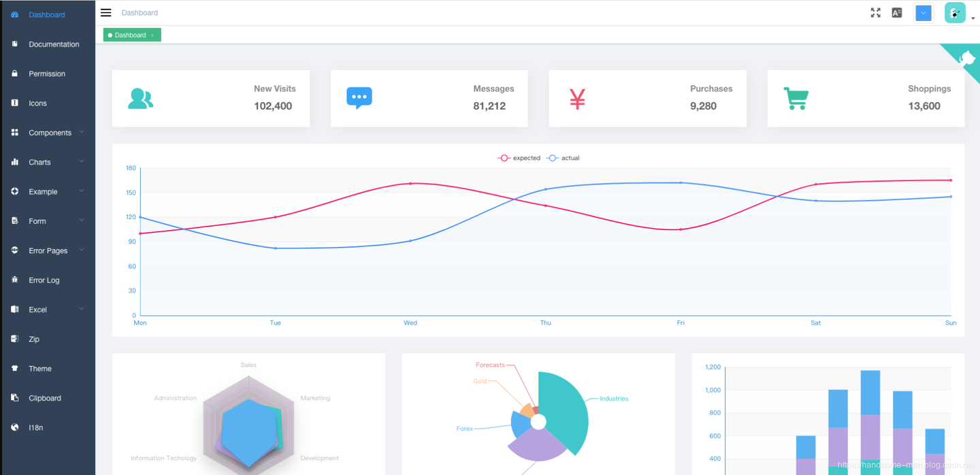Open Documentation in the sidebar
Image resolution: width=980 pixels, height=475 pixels.
click(x=48, y=44)
